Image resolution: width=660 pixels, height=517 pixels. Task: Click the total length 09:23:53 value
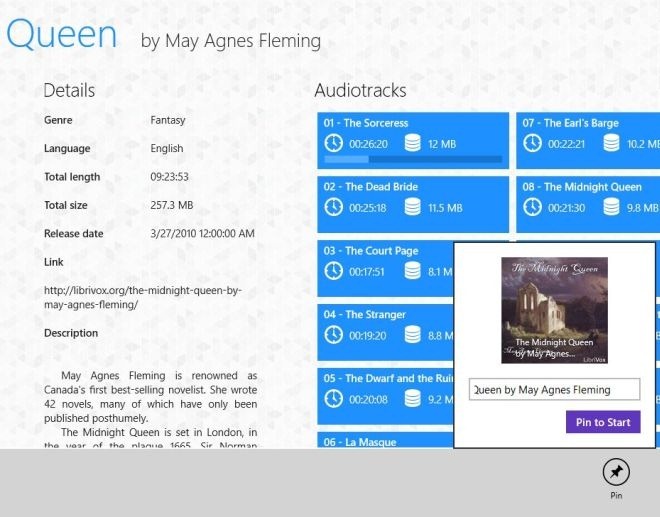(x=169, y=176)
